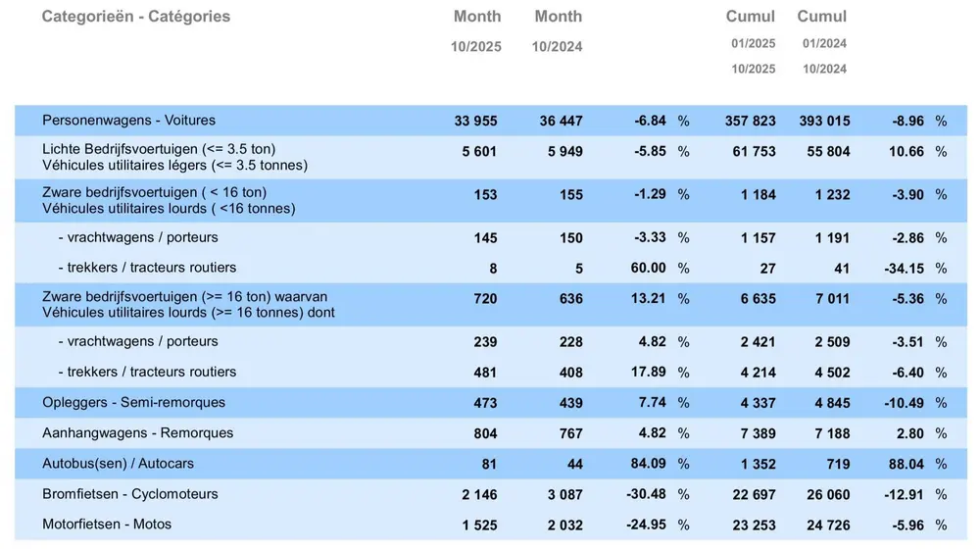Image resolution: width=980 pixels, height=551 pixels.
Task: Click the Month 10/2024 column header
Action: point(559,17)
